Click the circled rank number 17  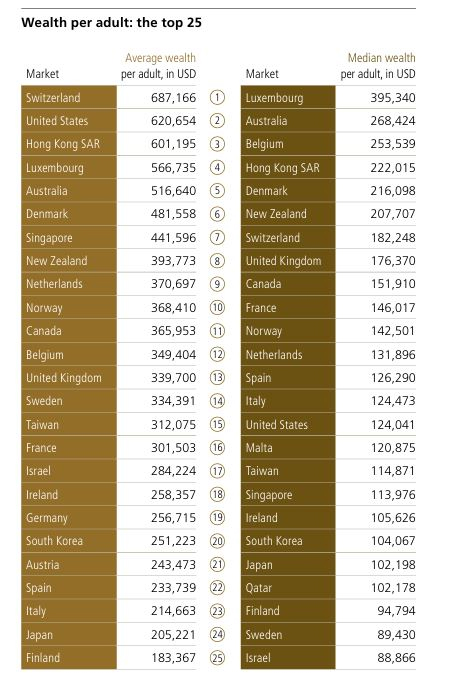point(217,471)
